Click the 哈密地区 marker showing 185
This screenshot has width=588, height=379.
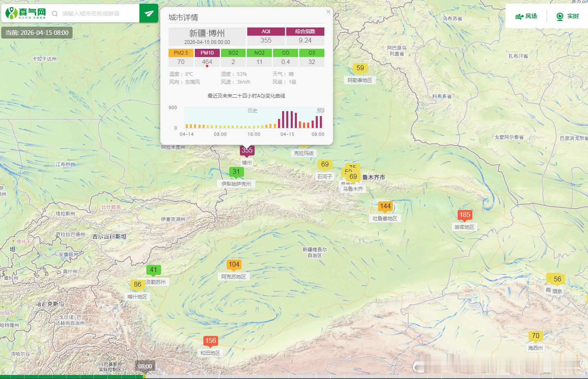click(465, 215)
